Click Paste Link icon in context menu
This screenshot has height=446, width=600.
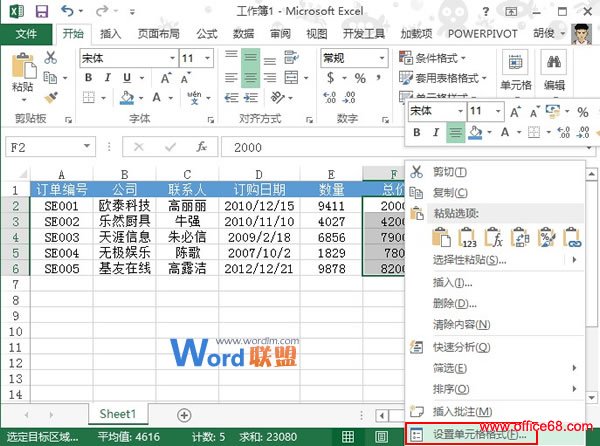572,238
